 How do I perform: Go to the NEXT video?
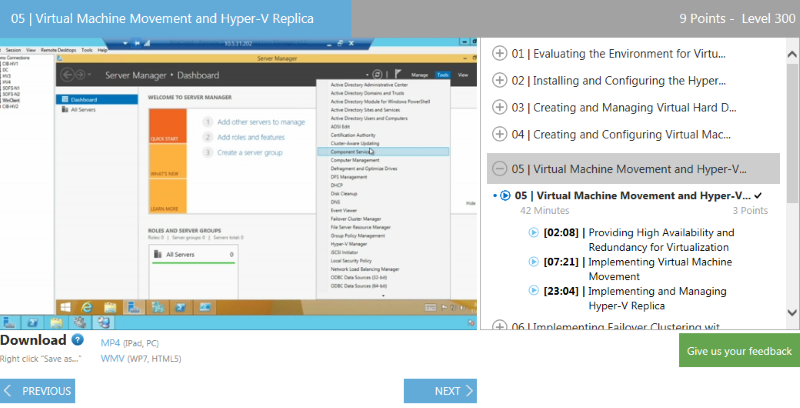[440, 391]
